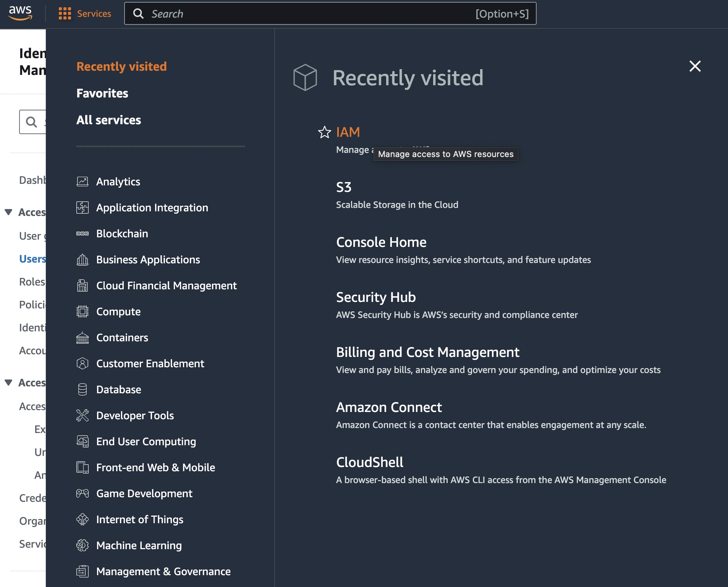Open the Developer Tools category

click(135, 415)
